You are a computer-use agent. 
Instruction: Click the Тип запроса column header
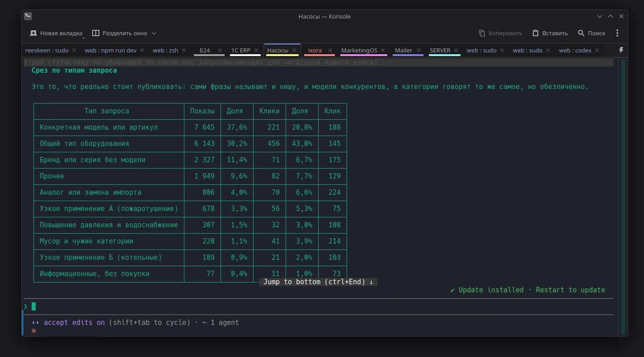click(107, 111)
